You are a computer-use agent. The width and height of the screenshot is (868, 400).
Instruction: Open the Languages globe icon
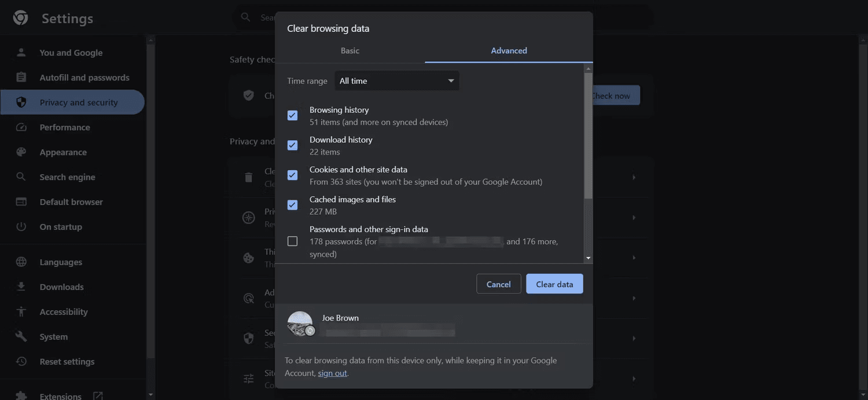click(x=21, y=262)
